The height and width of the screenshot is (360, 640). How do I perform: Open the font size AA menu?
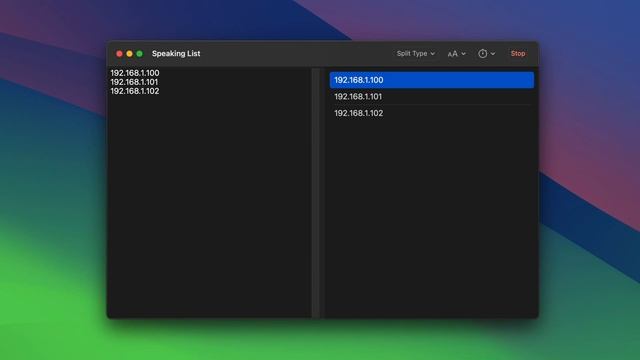456,54
